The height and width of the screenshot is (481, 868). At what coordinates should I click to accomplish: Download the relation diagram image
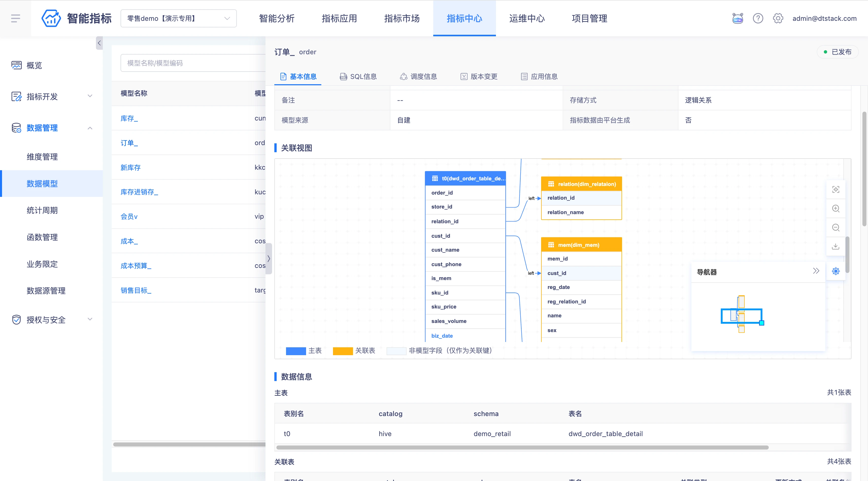836,246
